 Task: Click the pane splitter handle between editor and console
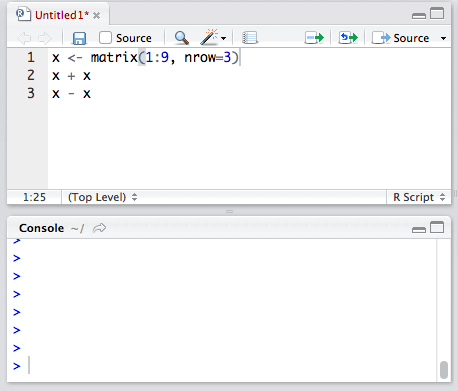pos(229,211)
